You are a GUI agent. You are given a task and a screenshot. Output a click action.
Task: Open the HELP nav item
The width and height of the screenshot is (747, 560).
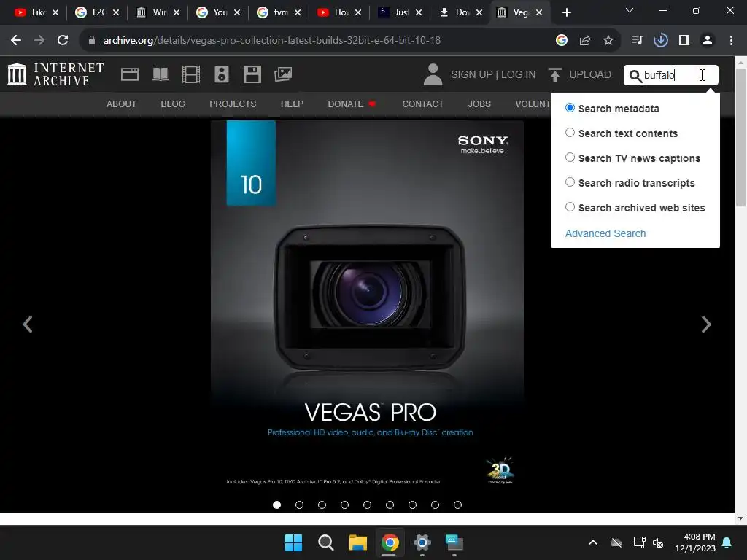pos(292,104)
